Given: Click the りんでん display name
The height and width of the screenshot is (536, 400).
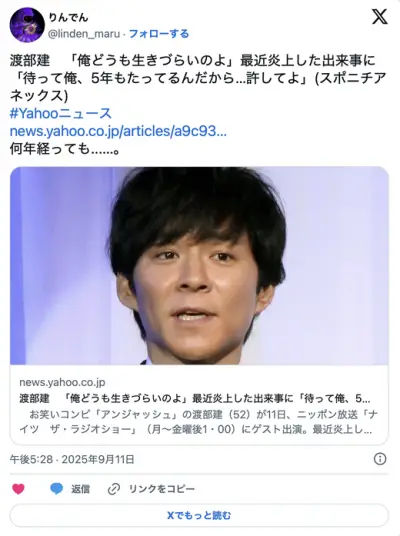Looking at the screenshot, I should 68,17.
